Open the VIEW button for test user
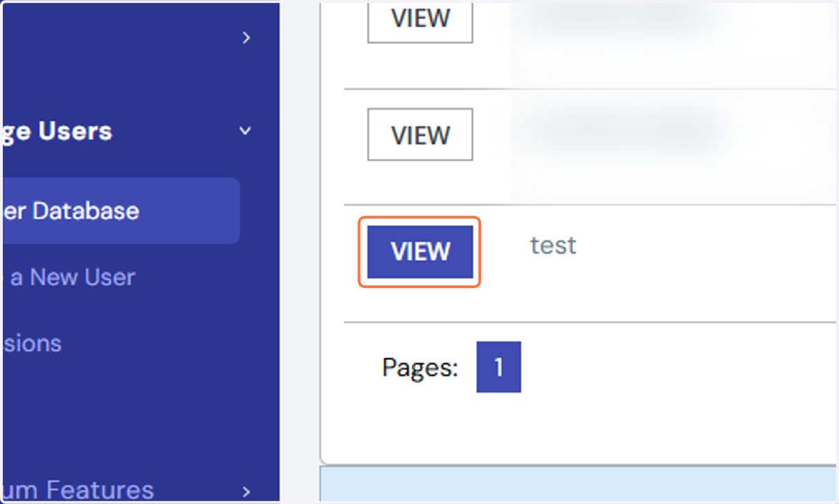The image size is (839, 504). [420, 252]
